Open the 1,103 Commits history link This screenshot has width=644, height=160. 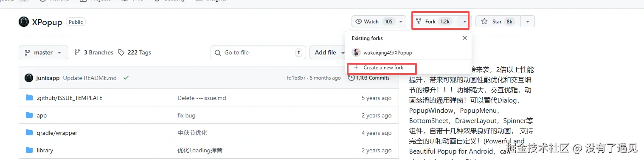(x=368, y=78)
